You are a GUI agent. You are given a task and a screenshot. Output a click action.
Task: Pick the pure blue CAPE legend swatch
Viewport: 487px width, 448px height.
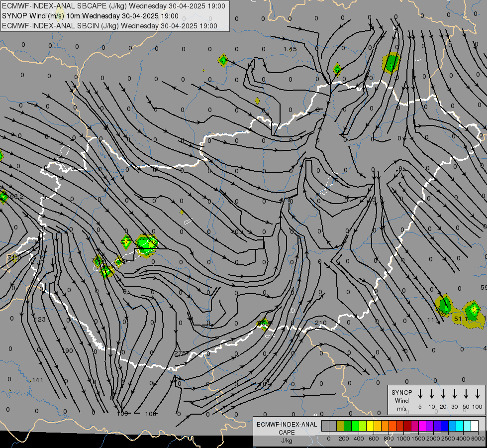(445, 426)
